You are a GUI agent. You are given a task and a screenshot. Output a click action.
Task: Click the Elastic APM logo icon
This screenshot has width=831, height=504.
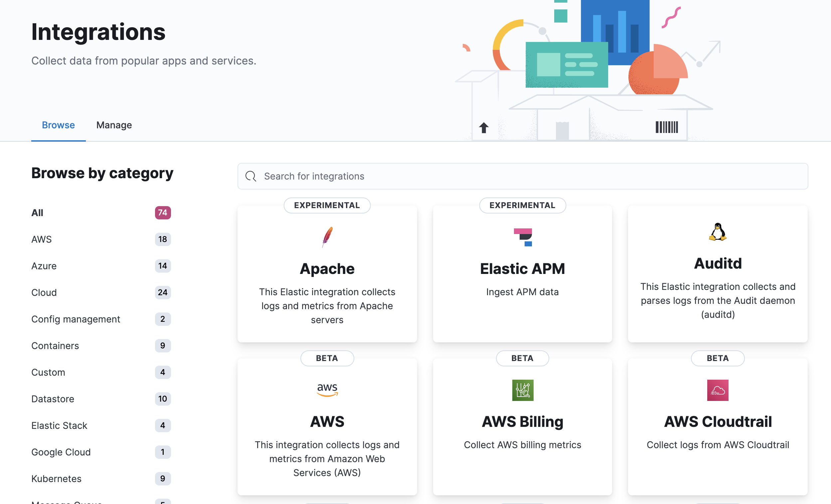pos(522,237)
